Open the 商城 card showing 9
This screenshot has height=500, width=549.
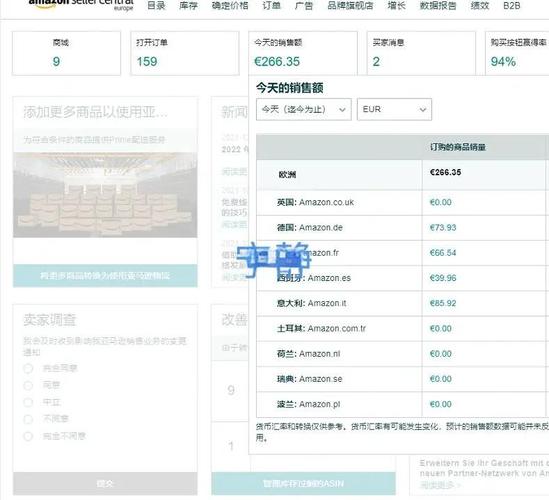67,53
